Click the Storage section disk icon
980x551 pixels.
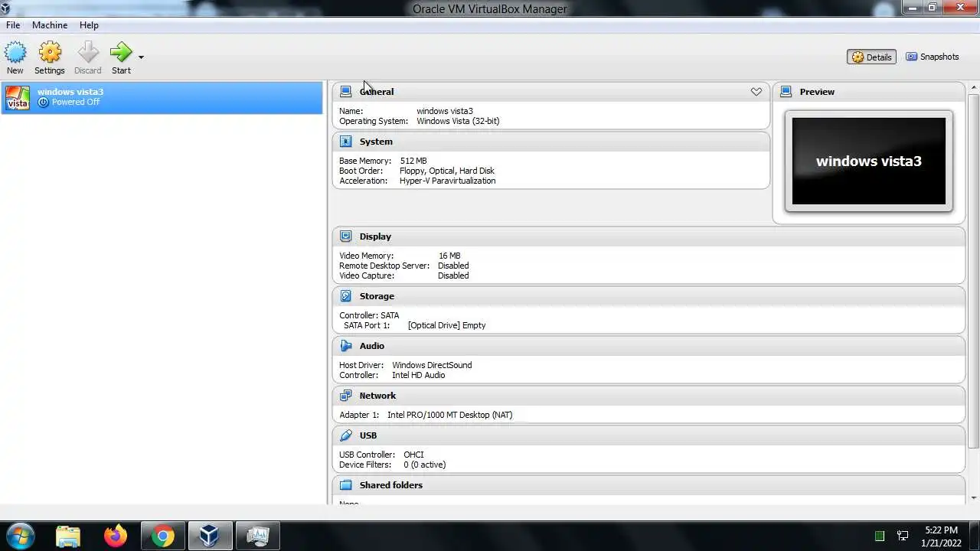point(345,296)
